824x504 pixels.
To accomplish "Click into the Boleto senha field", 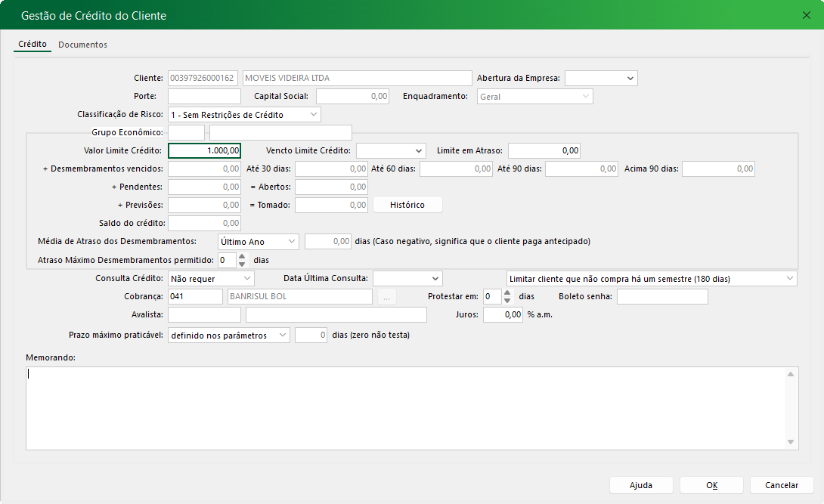I will point(662,297).
